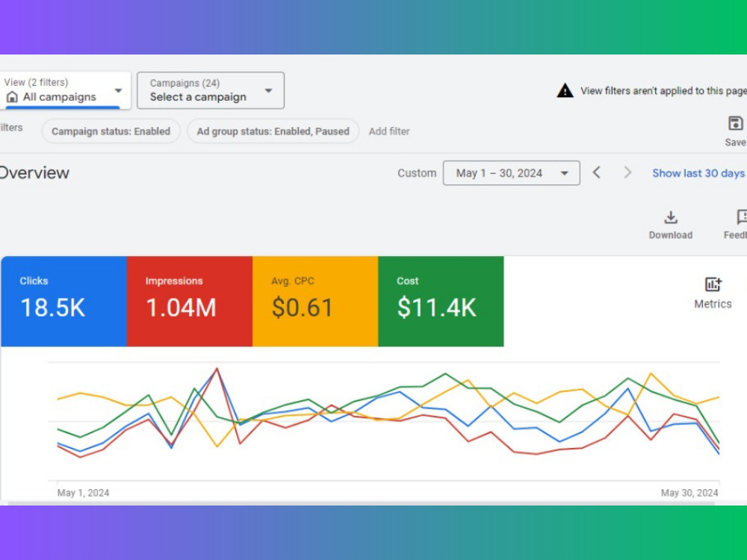Click the Download label text
The width and height of the screenshot is (747, 560).
coord(671,235)
